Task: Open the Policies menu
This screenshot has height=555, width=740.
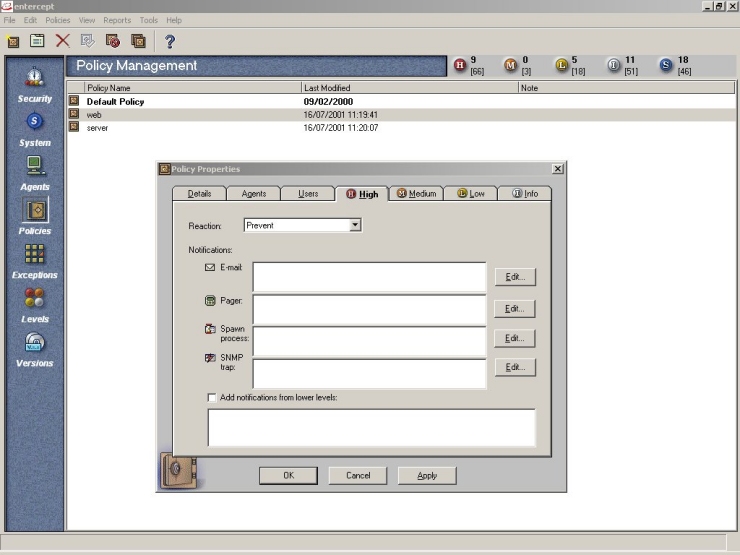Action: click(x=58, y=20)
